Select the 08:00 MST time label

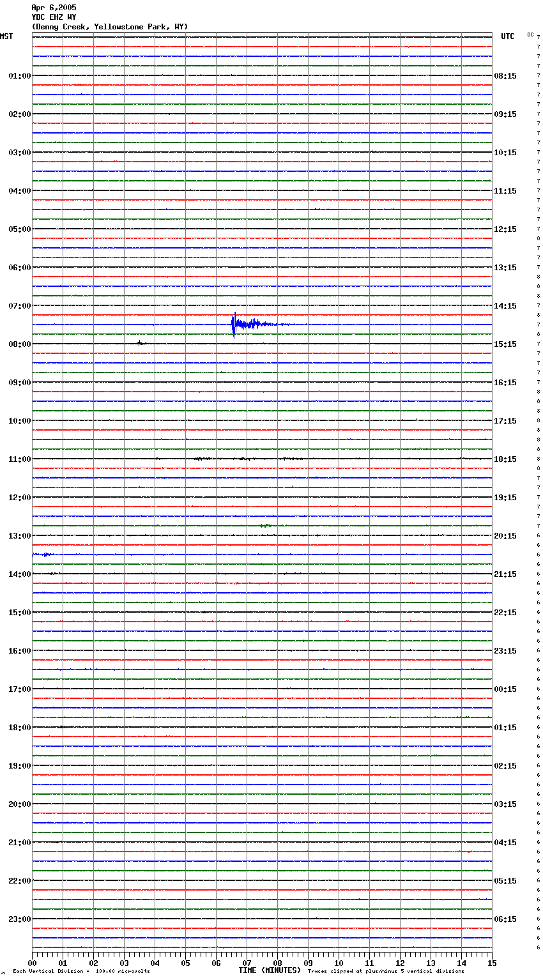(20, 344)
